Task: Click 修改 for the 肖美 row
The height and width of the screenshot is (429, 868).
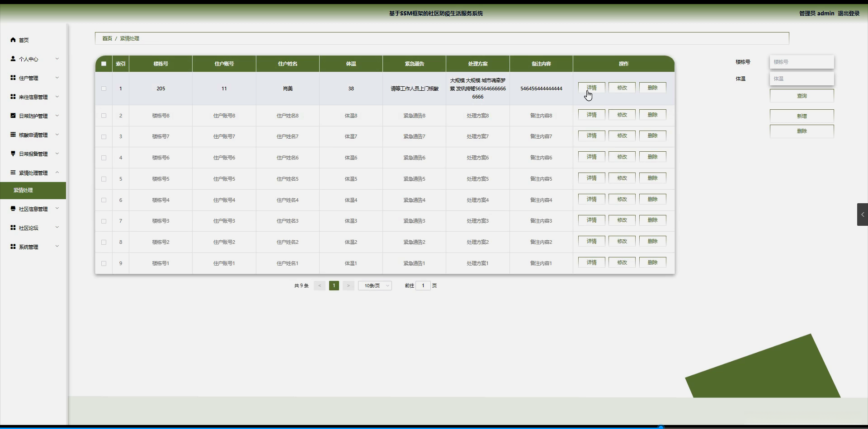Action: tap(622, 88)
